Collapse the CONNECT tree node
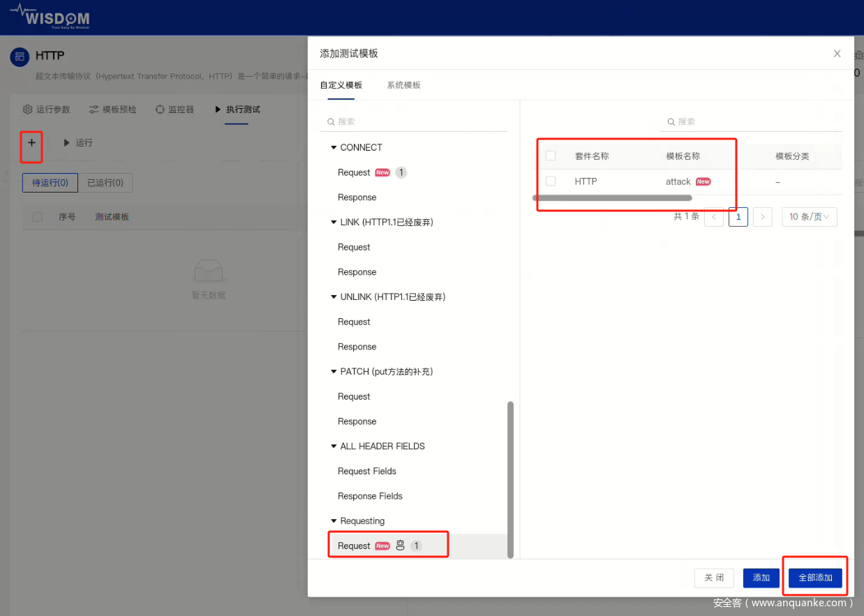 click(334, 148)
